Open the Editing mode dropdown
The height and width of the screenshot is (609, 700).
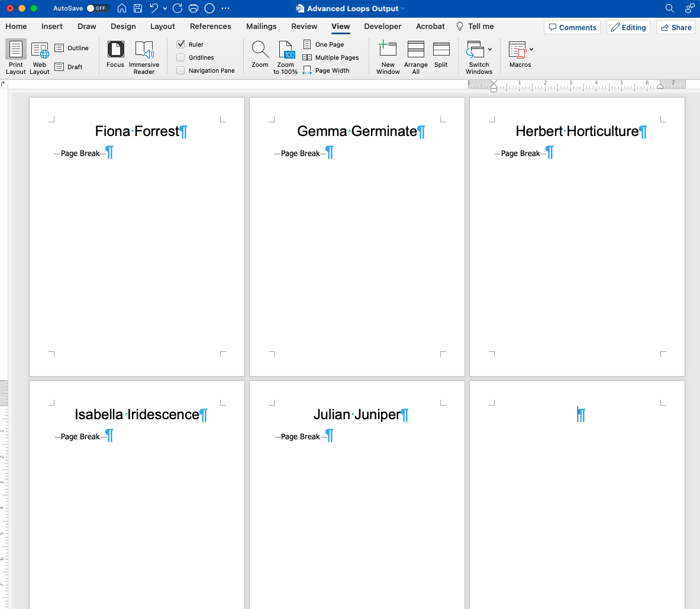[x=628, y=27]
